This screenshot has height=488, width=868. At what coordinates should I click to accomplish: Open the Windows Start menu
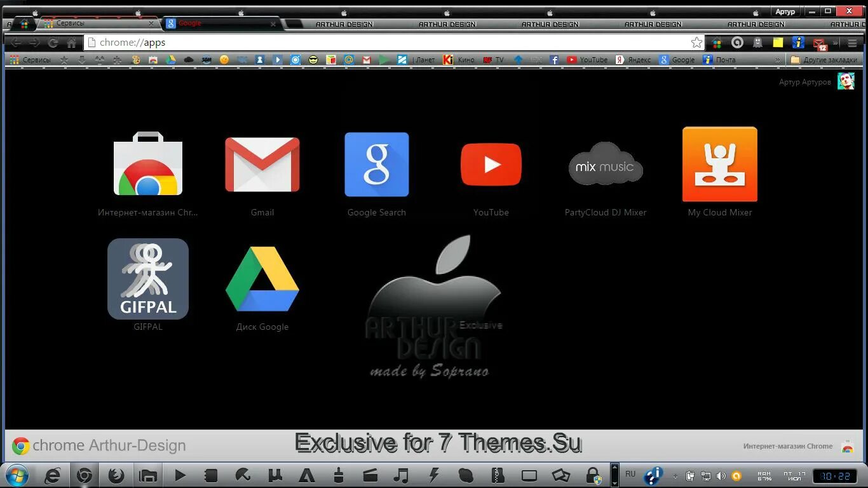[x=17, y=475]
